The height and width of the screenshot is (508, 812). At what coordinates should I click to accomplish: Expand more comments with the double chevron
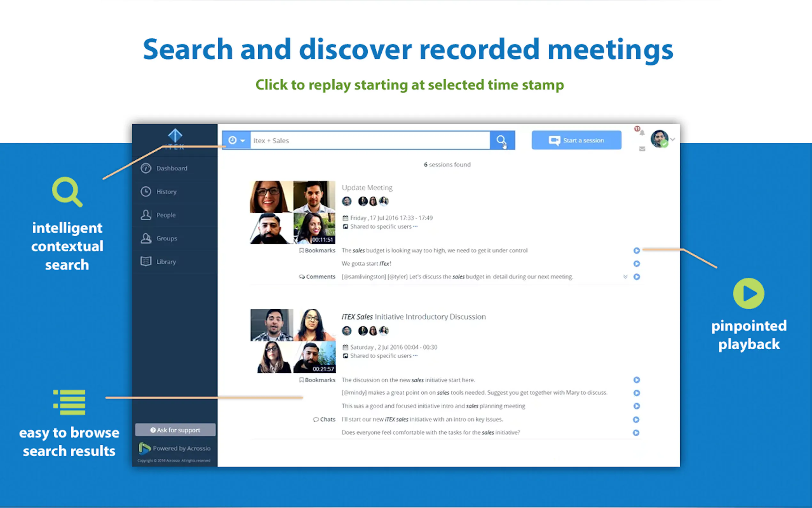[x=625, y=277]
